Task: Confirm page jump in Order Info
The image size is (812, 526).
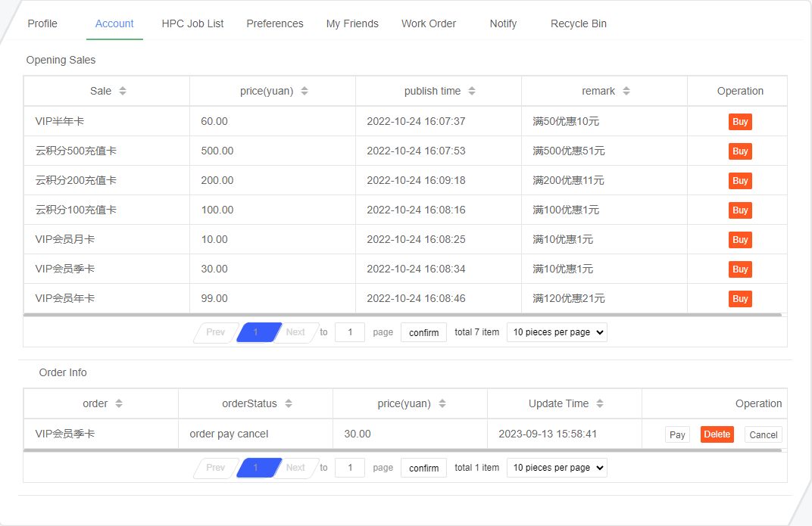Action: 423,468
